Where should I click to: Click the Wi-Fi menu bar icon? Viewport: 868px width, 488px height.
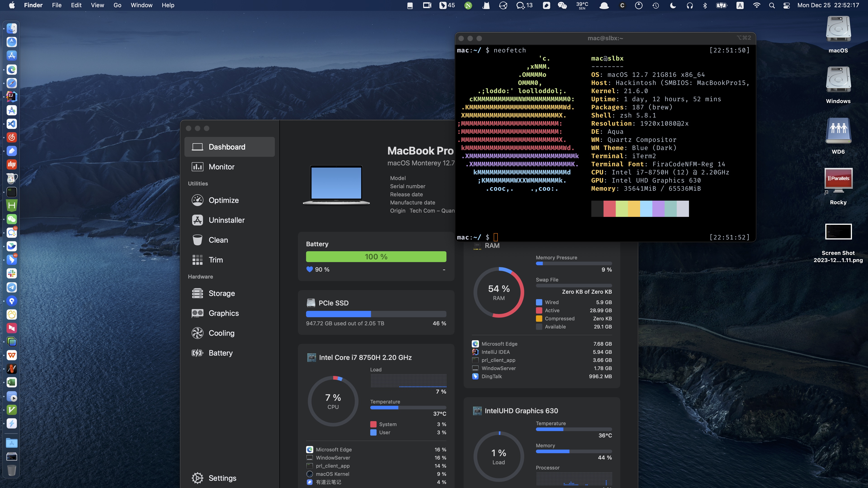pyautogui.click(x=757, y=5)
